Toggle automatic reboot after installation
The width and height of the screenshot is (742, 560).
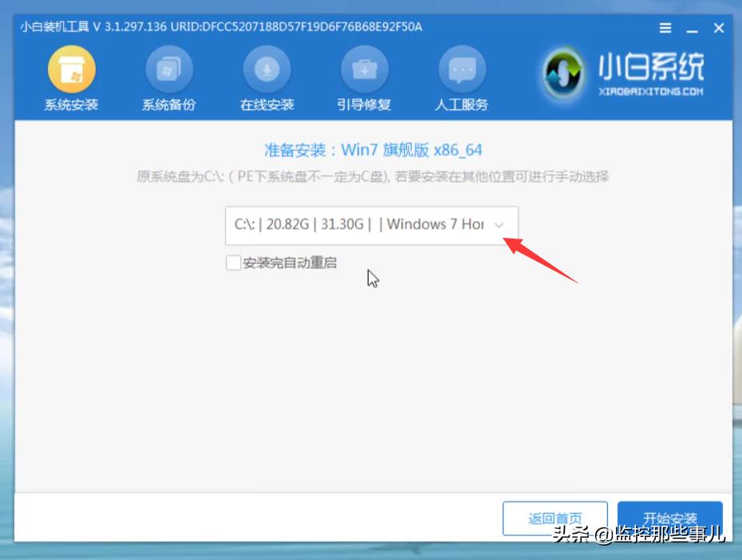coord(234,262)
